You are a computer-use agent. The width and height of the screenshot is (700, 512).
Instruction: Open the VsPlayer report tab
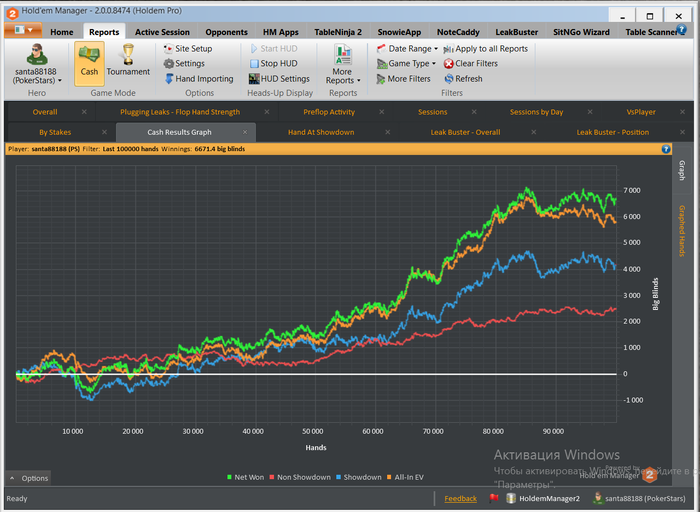(x=641, y=112)
